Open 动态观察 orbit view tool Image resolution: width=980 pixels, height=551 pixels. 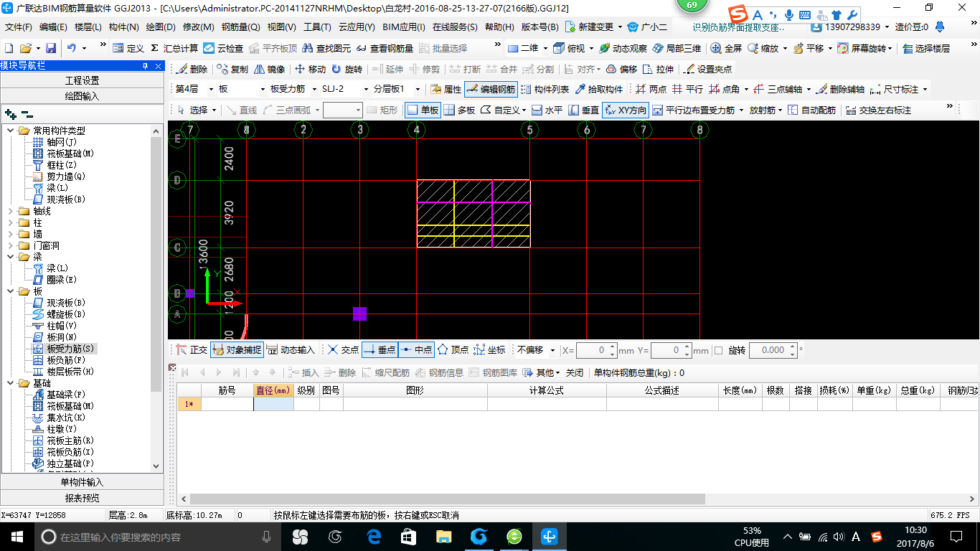pyautogui.click(x=623, y=48)
